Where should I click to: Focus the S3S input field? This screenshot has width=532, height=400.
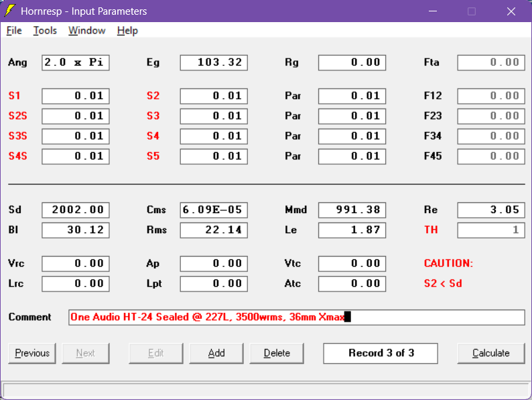click(76, 136)
